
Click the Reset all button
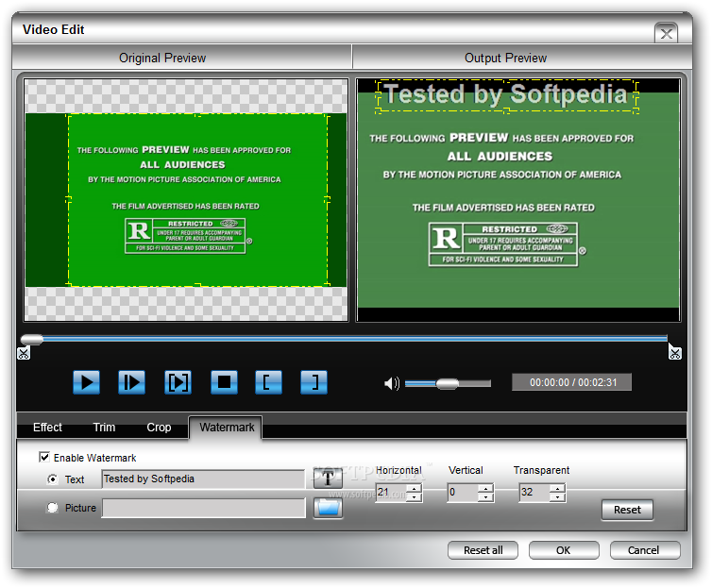coord(483,550)
